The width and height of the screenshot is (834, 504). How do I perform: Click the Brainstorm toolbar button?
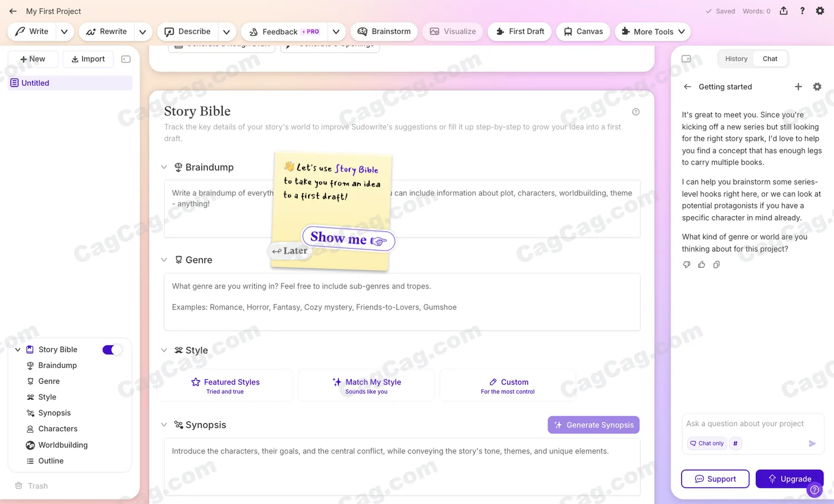click(384, 32)
